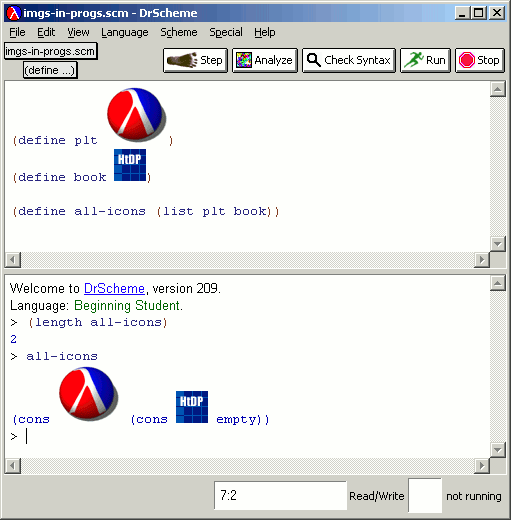Click the HtDP image in the interactions output

[192, 407]
